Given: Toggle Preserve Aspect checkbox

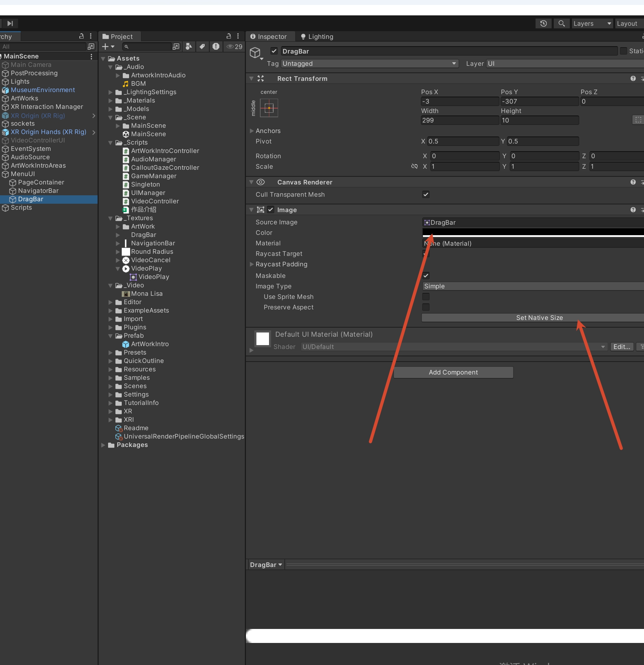Looking at the screenshot, I should pyautogui.click(x=426, y=307).
